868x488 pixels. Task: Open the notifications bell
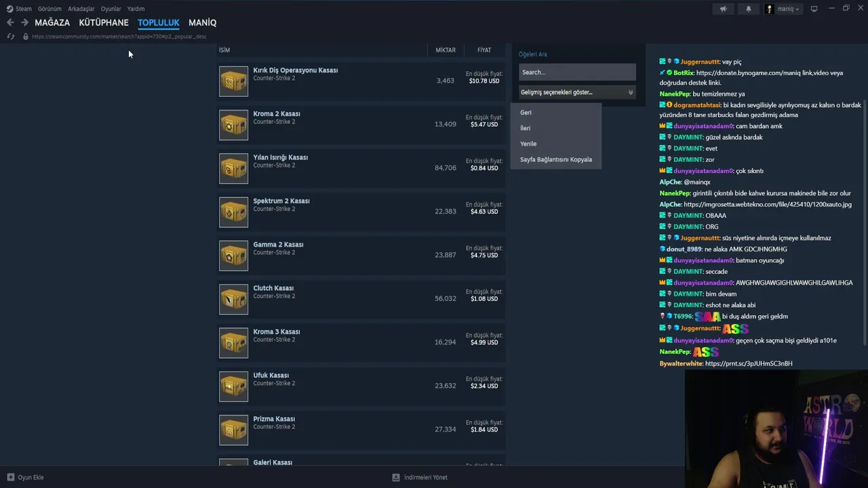(749, 9)
